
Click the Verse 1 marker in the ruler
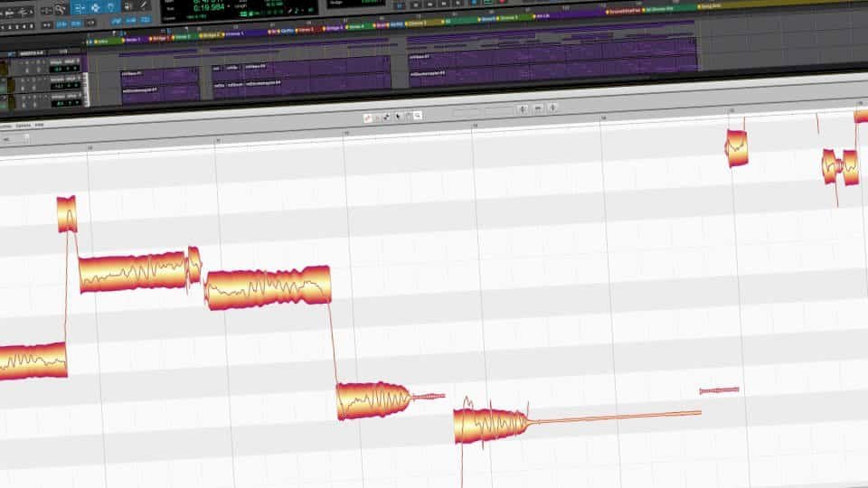[x=134, y=39]
